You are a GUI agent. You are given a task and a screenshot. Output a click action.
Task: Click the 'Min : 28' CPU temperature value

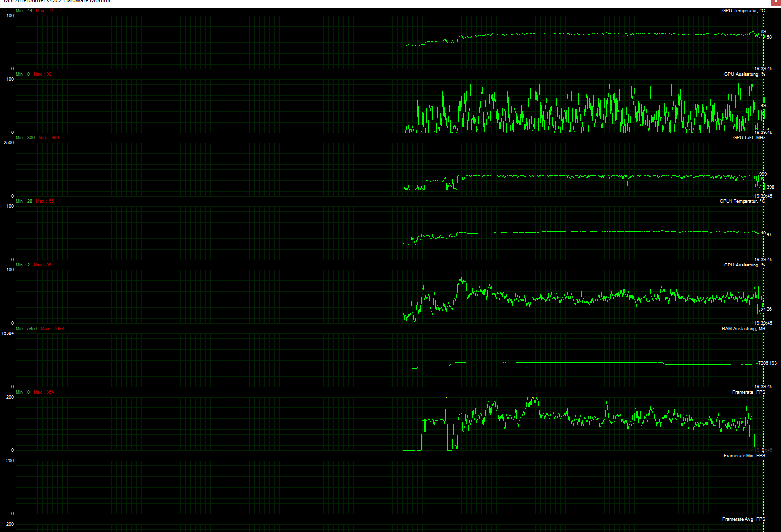tap(24, 201)
